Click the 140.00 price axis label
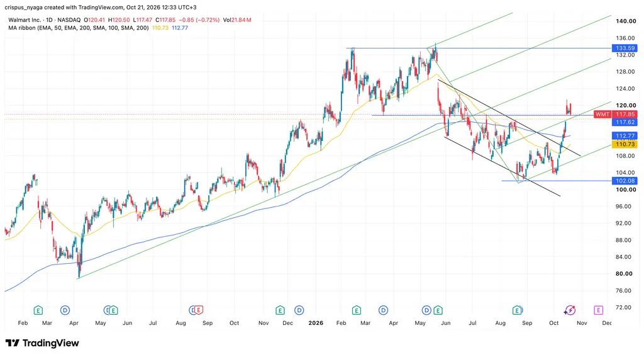644x357 pixels. 626,21
